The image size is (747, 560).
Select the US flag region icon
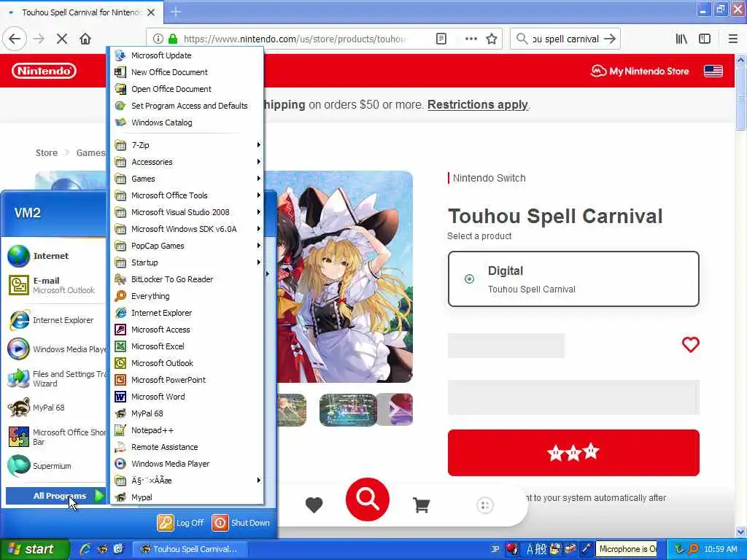click(713, 71)
